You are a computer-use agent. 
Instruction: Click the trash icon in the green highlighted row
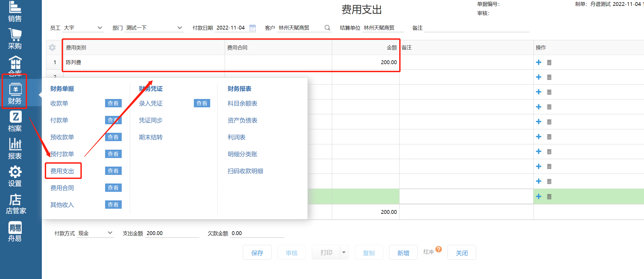click(x=549, y=197)
